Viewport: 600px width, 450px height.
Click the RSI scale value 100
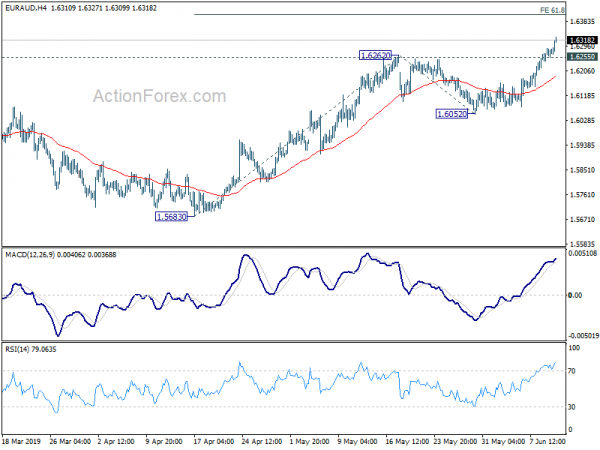click(574, 348)
